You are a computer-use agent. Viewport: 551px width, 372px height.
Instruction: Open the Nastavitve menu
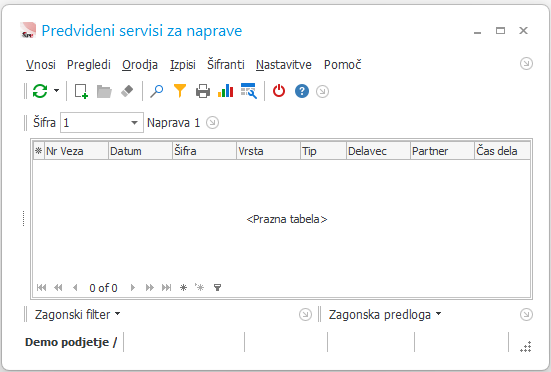[284, 65]
